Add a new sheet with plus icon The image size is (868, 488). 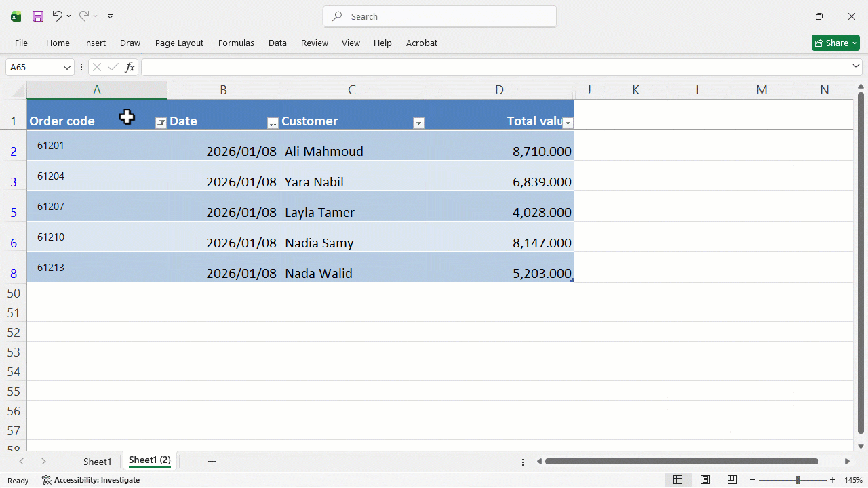(x=212, y=462)
